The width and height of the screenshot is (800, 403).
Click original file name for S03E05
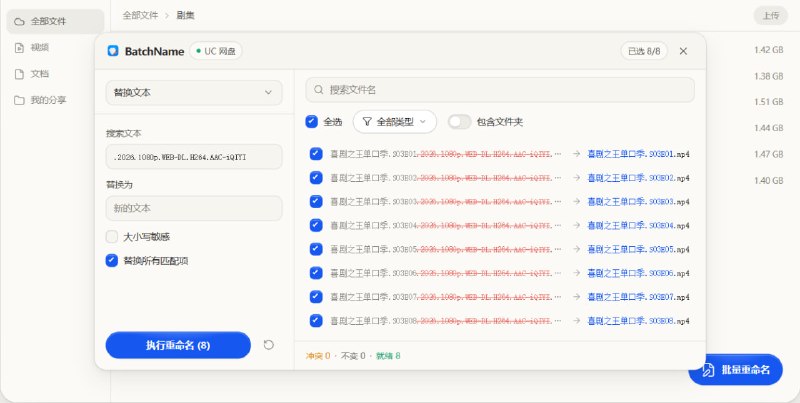(x=445, y=249)
